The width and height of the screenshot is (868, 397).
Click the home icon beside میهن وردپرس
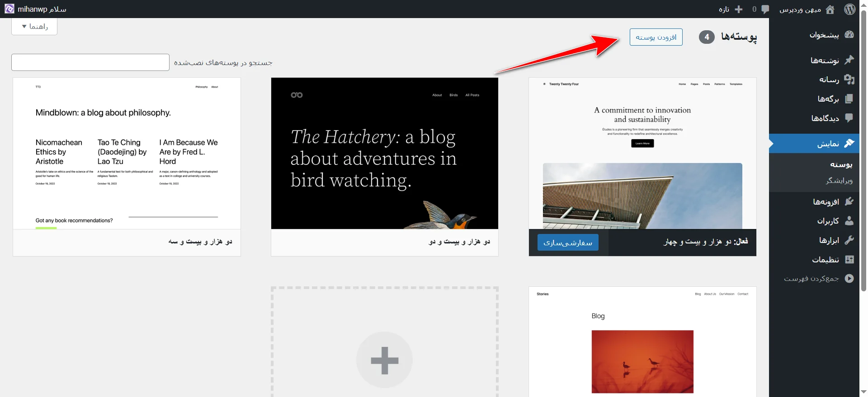pos(830,9)
